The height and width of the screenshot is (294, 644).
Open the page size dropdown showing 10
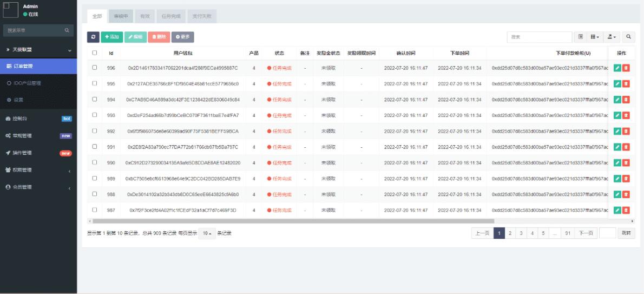click(205, 233)
